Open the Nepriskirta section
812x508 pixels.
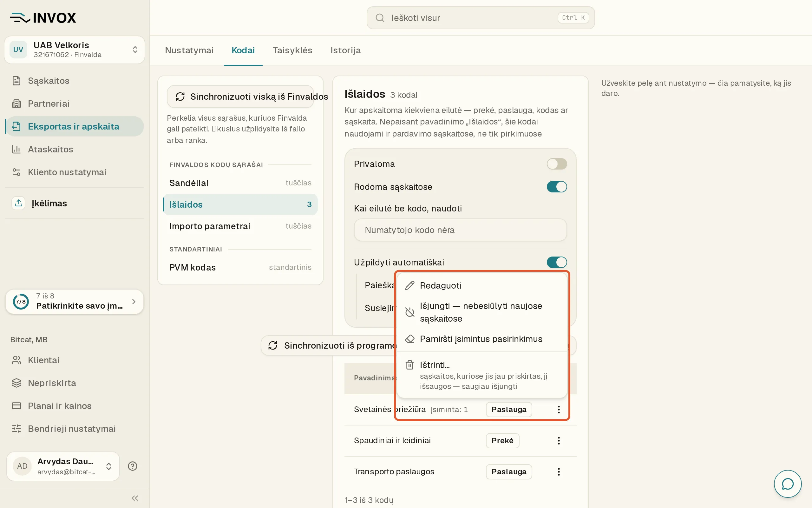[x=75, y=383]
